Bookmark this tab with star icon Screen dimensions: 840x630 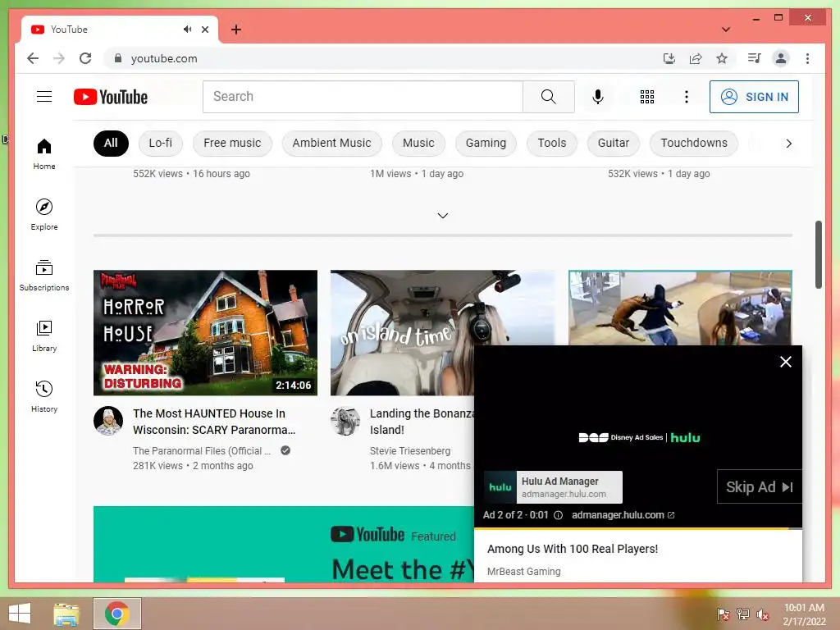pos(722,58)
